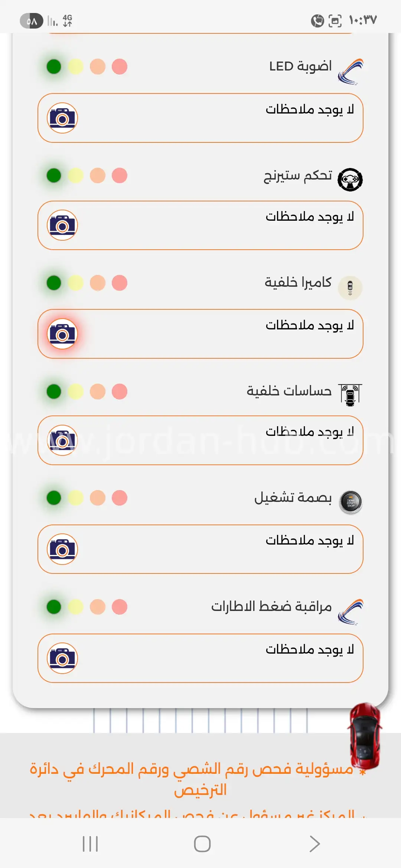The width and height of the screenshot is (401, 868).
Task: Open highlighted camera icon for كاميرا خلفية
Action: (62, 334)
